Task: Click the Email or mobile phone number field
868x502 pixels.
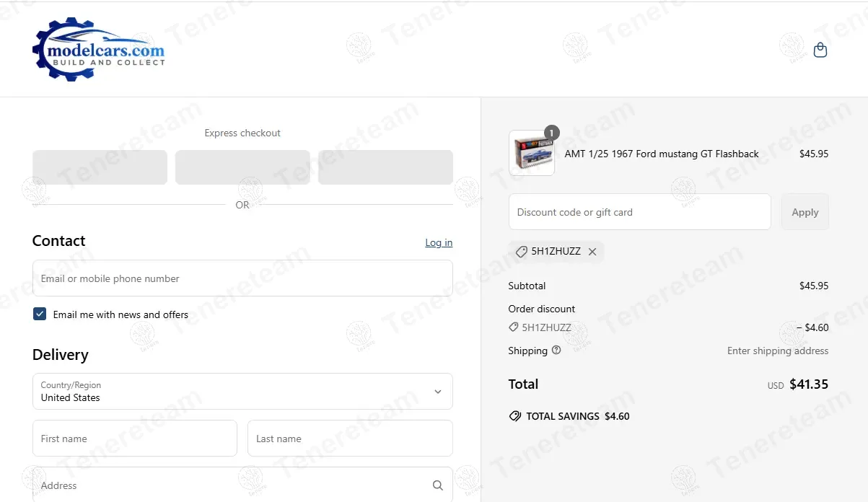Action: pyautogui.click(x=242, y=278)
